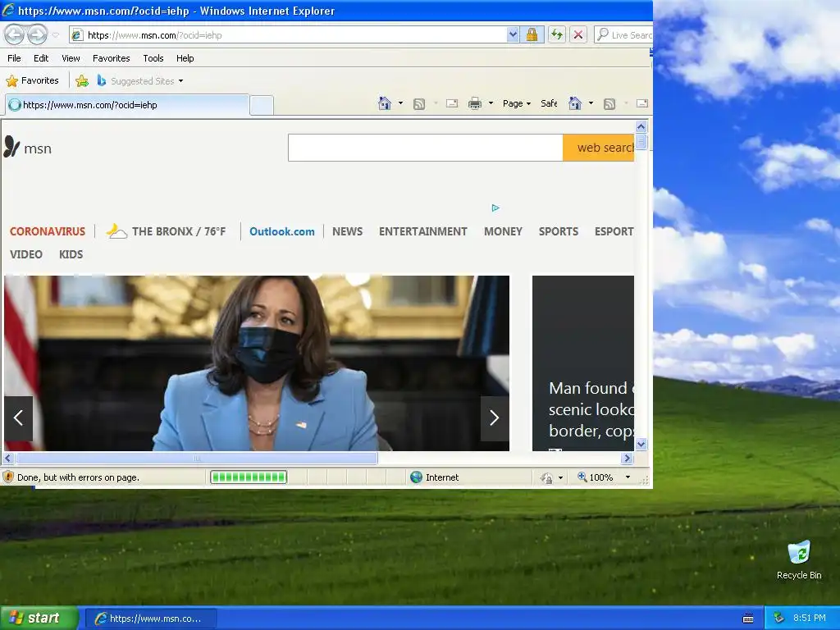This screenshot has width=840, height=630.
Task: Expand the zoom level dropdown arrow
Action: pos(628,477)
